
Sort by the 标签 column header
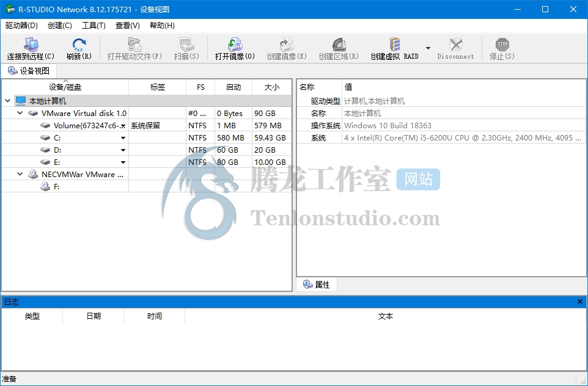pyautogui.click(x=158, y=87)
